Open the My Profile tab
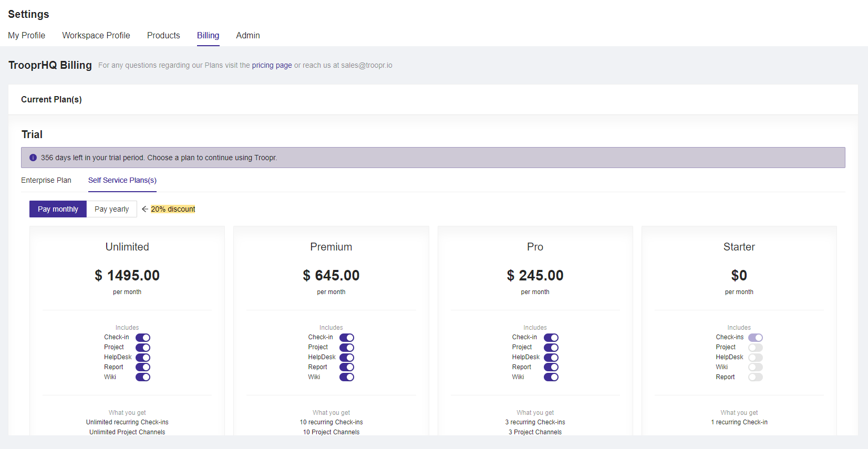 (x=27, y=35)
